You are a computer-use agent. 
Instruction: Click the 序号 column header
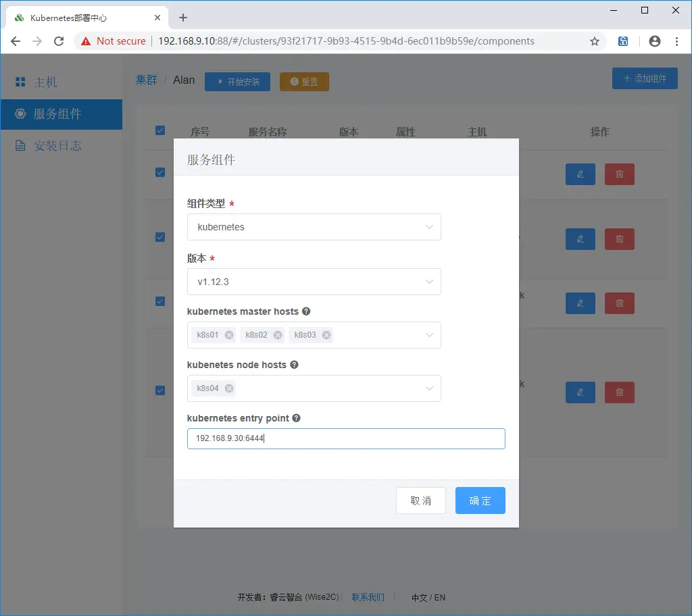pos(200,132)
